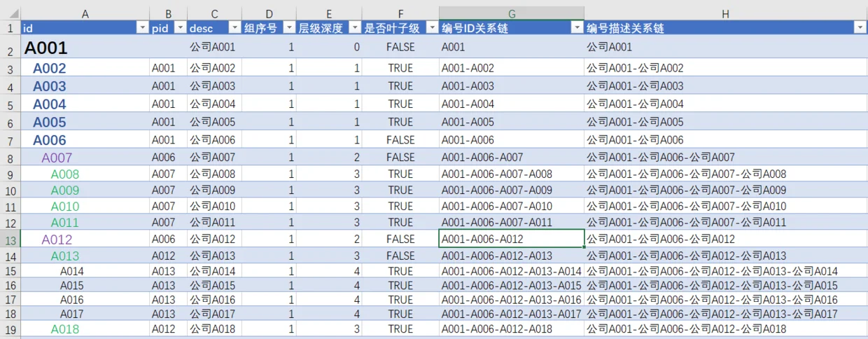The image size is (868, 339).
Task: Open the 是否叶子级 column filter dropdown
Action: [x=432, y=28]
